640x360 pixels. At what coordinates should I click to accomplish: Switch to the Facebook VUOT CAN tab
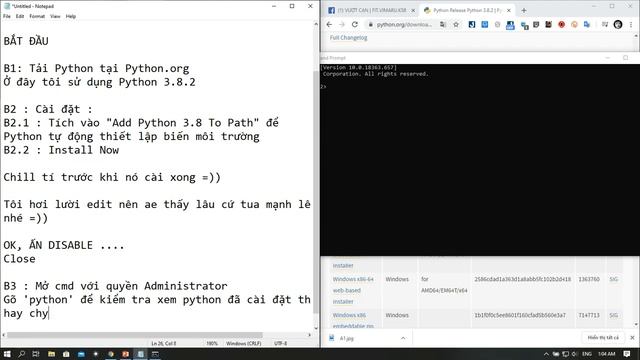point(371,10)
